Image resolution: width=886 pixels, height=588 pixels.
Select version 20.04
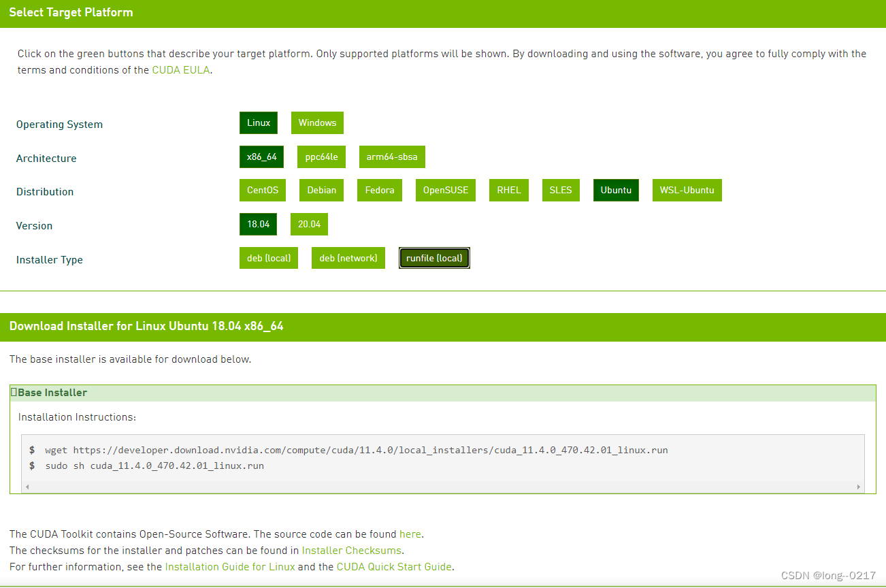[309, 224]
